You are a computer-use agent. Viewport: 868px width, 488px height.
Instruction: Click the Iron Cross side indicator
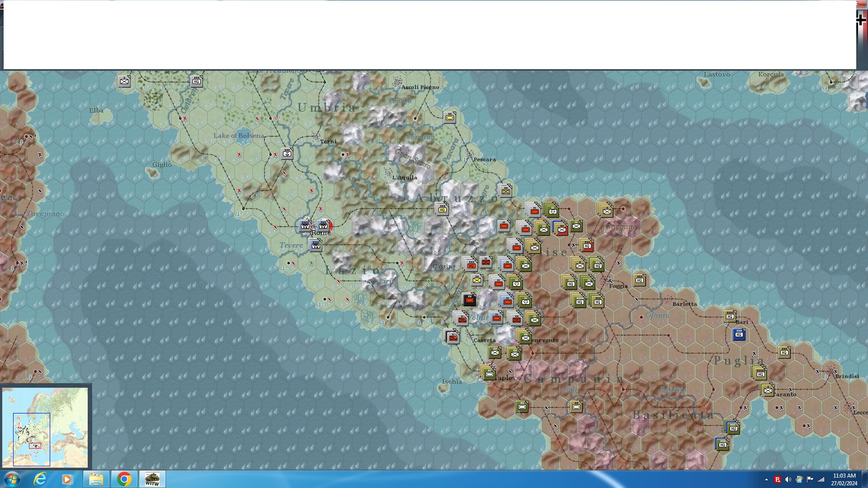[x=861, y=20]
